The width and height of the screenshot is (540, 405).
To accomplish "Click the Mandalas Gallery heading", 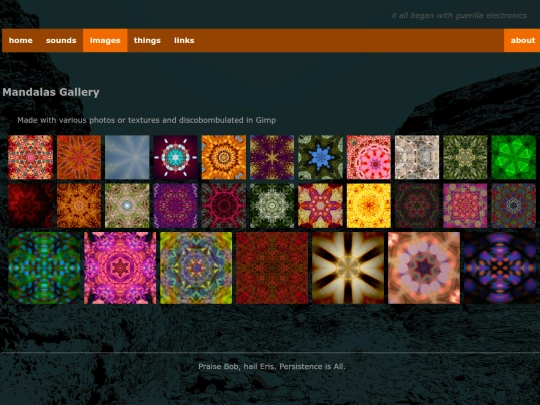I will click(x=51, y=92).
